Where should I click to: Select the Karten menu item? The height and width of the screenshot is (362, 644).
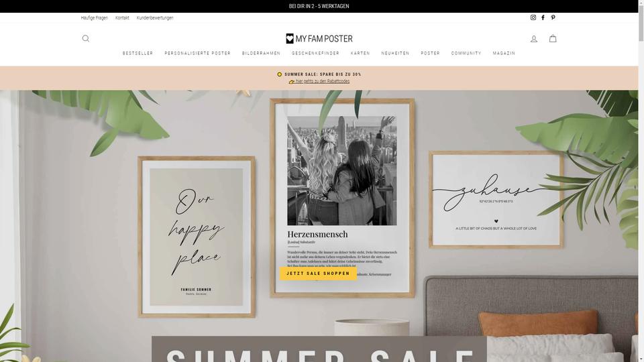click(x=360, y=54)
